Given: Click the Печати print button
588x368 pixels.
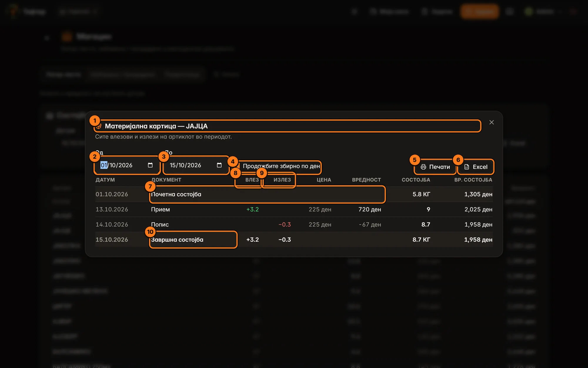Looking at the screenshot, I should click(x=435, y=167).
